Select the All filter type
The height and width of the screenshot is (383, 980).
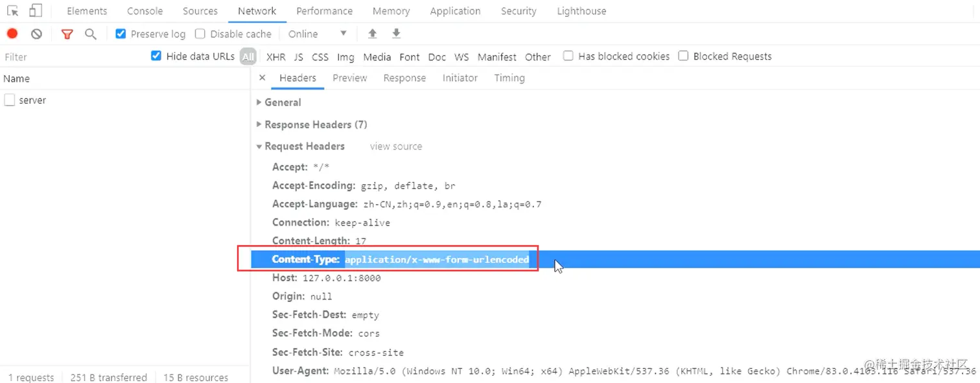pyautogui.click(x=248, y=56)
